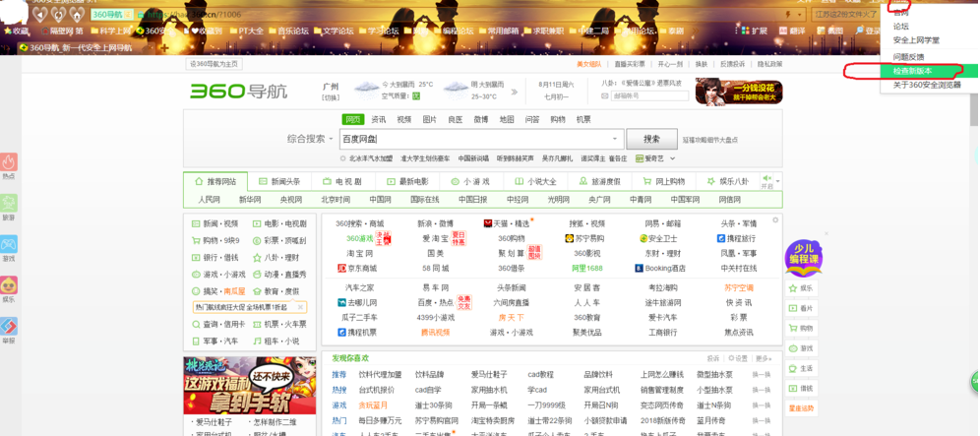Click the 购物 right sidebar item
Image resolution: width=980 pixels, height=436 pixels.
tap(802, 329)
